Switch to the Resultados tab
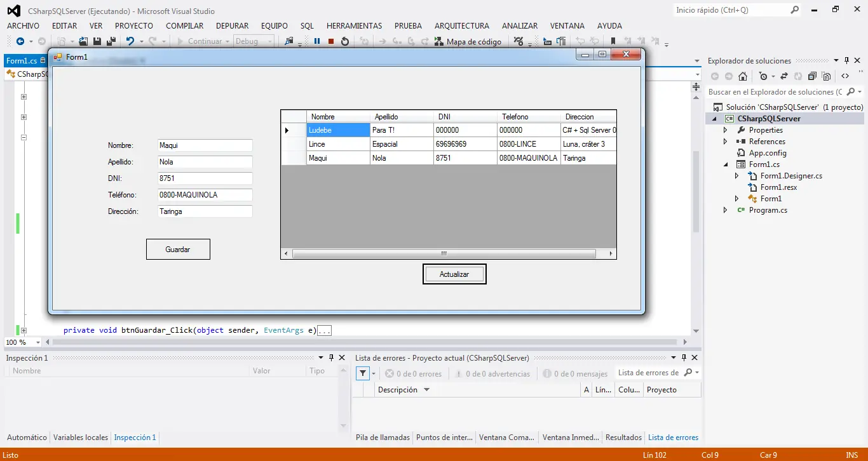This screenshot has width=868, height=461. tap(623, 438)
